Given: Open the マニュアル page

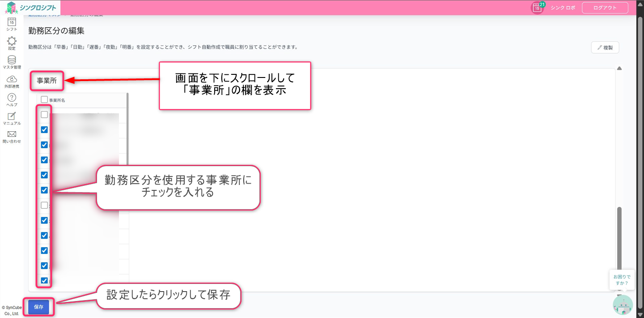Looking at the screenshot, I should click(x=12, y=118).
